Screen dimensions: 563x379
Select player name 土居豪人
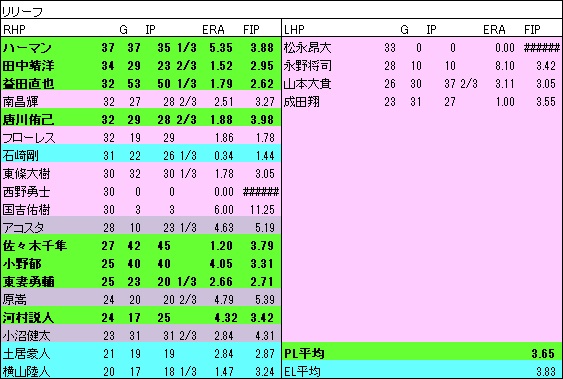click(27, 354)
